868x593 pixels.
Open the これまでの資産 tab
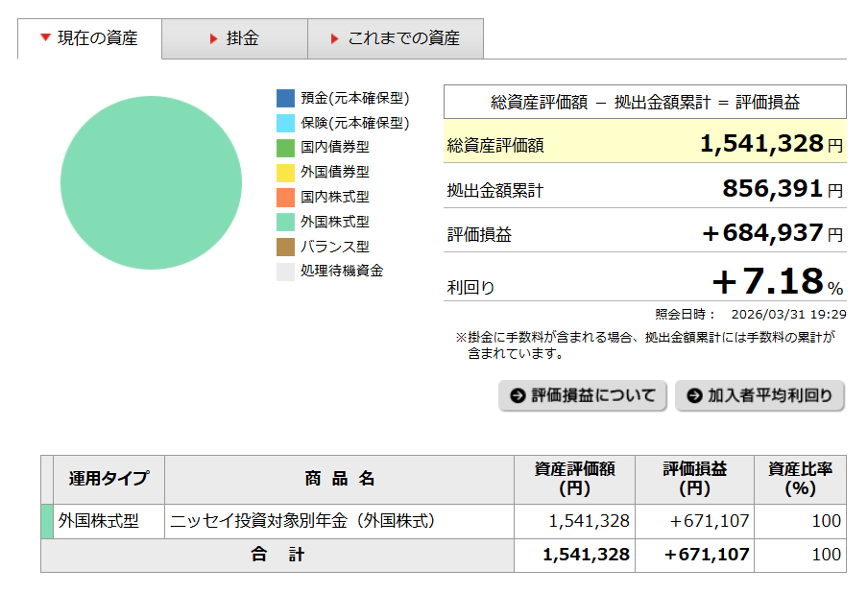pos(395,39)
